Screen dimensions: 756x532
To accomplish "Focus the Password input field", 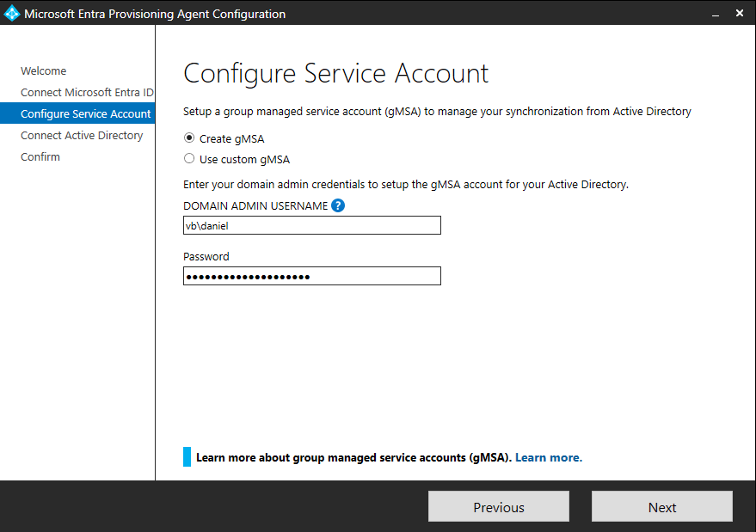I will [x=312, y=276].
